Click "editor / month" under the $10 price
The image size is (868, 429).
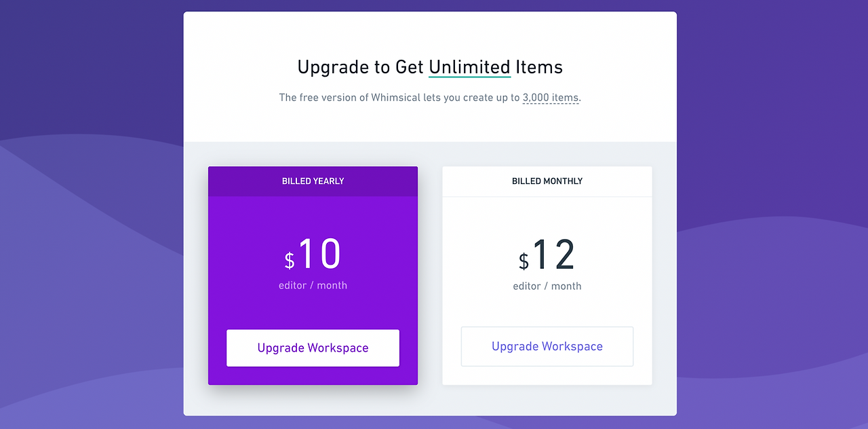click(x=313, y=286)
